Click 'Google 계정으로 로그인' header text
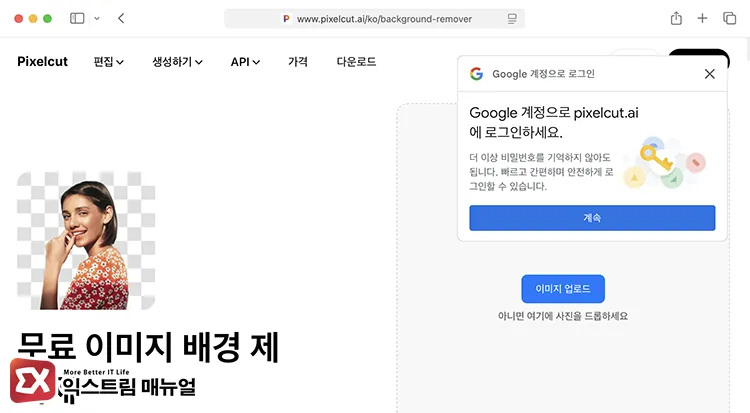This screenshot has height=413, width=750. click(x=543, y=74)
